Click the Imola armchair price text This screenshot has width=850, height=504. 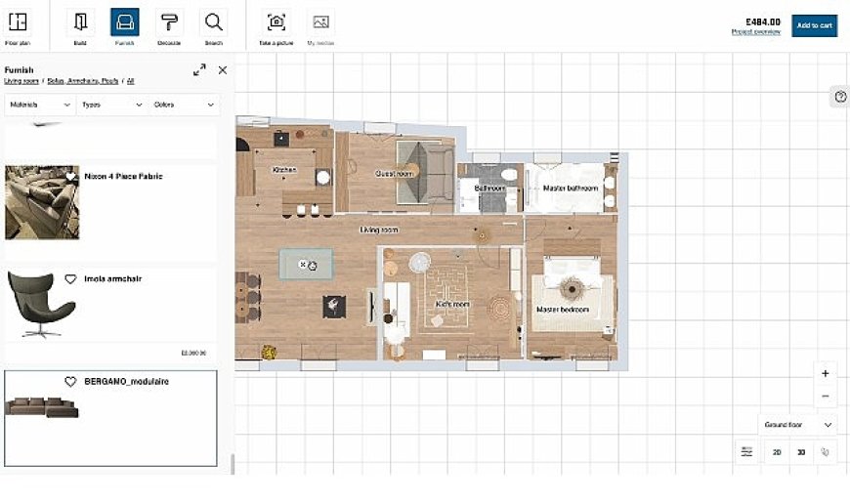[193, 353]
